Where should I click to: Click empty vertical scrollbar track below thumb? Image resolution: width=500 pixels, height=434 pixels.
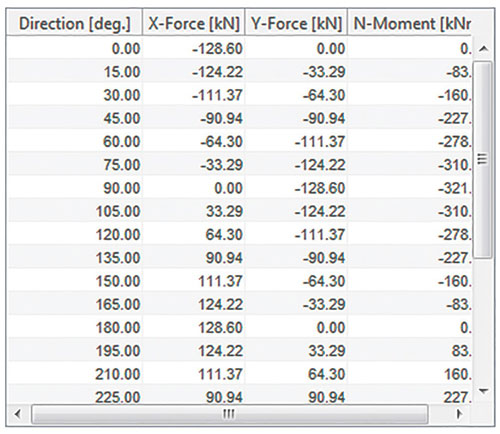pyautogui.click(x=483, y=318)
